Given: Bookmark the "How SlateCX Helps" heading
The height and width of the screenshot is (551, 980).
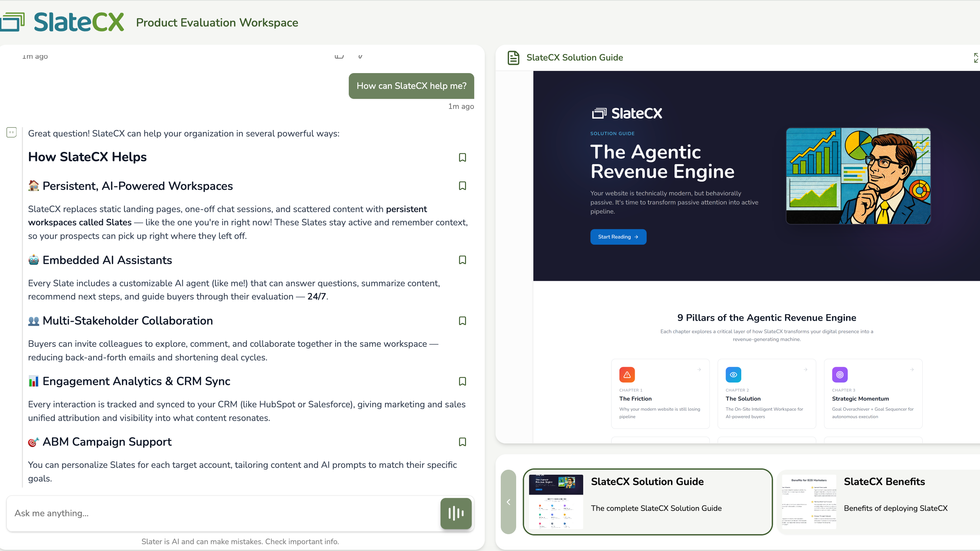Looking at the screenshot, I should pyautogui.click(x=462, y=157).
